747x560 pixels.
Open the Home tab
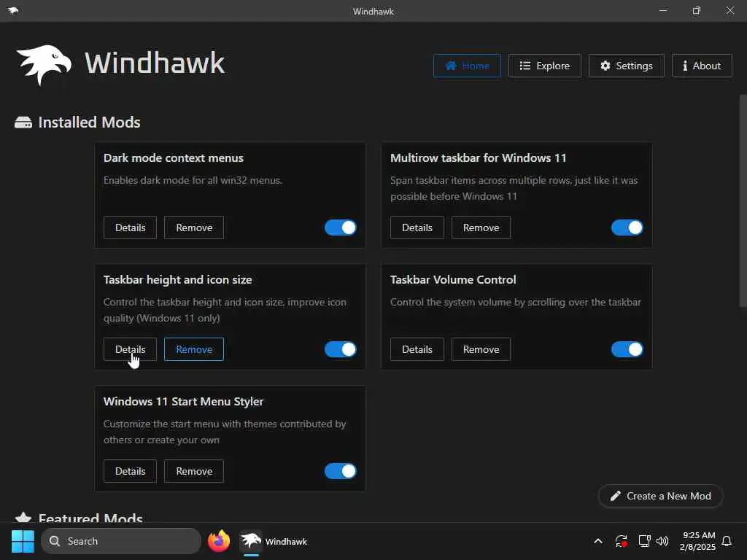pyautogui.click(x=467, y=66)
